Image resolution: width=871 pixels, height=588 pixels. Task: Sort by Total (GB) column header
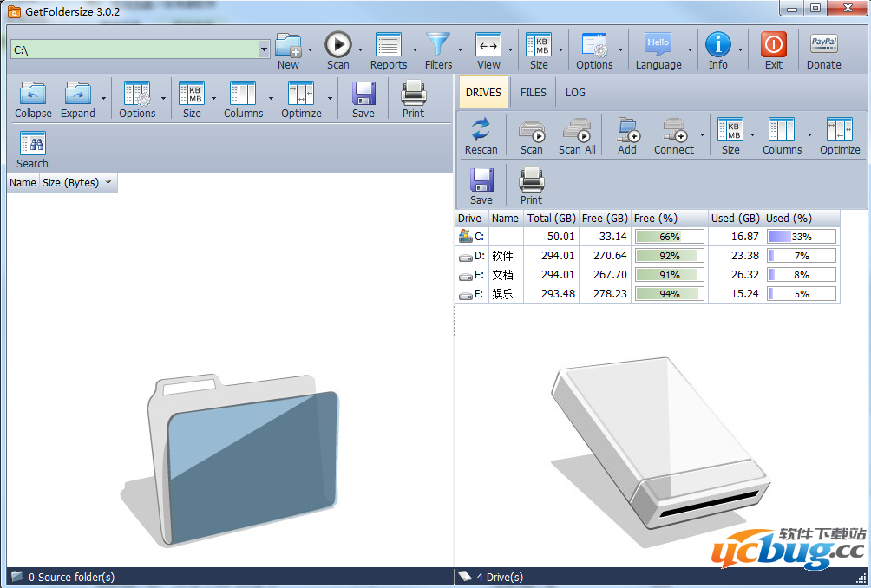[551, 219]
